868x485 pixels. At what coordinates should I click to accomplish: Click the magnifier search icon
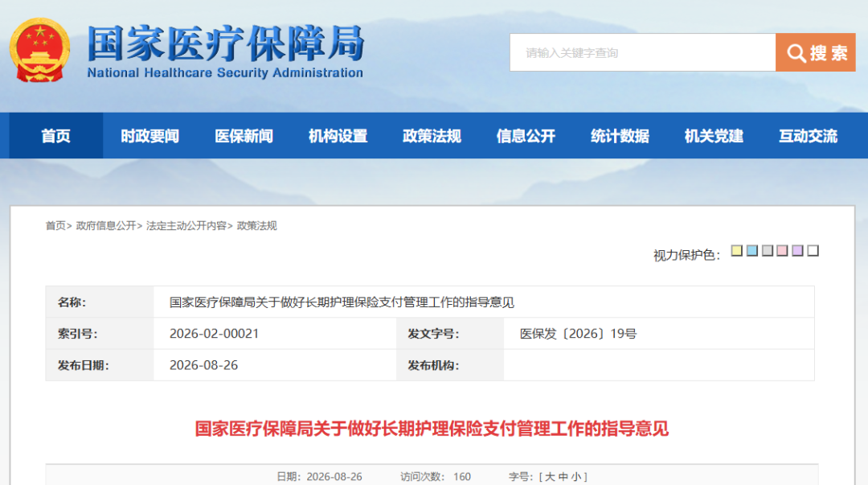[796, 53]
